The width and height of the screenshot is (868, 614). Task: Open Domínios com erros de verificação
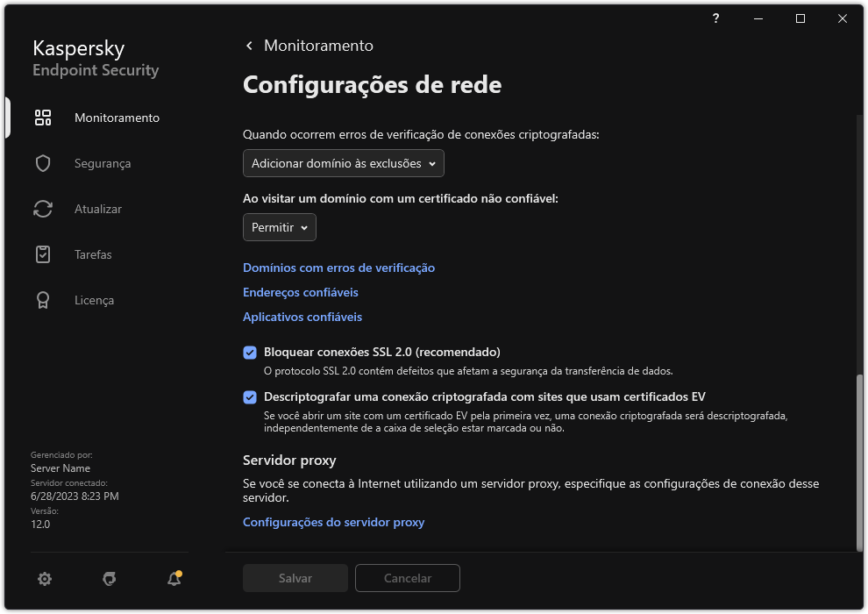[338, 268]
